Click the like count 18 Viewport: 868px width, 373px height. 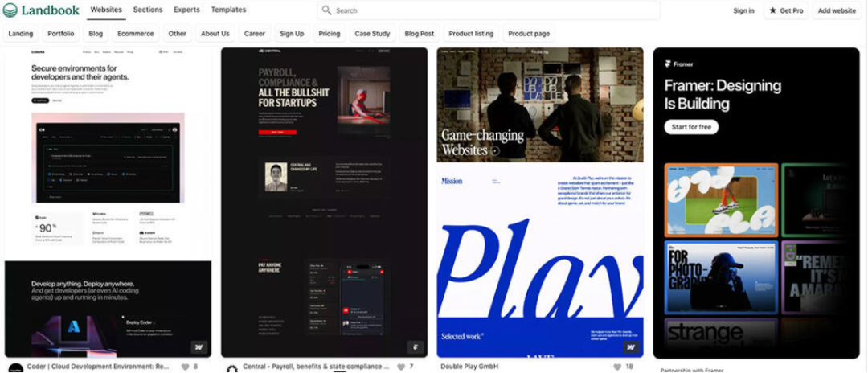(628, 367)
